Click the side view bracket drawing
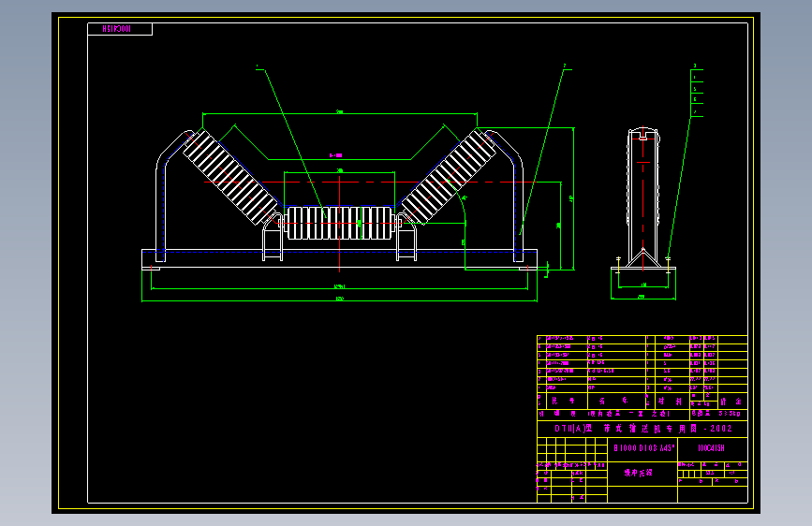Image resolution: width=812 pixels, height=526 pixels. tap(643, 199)
